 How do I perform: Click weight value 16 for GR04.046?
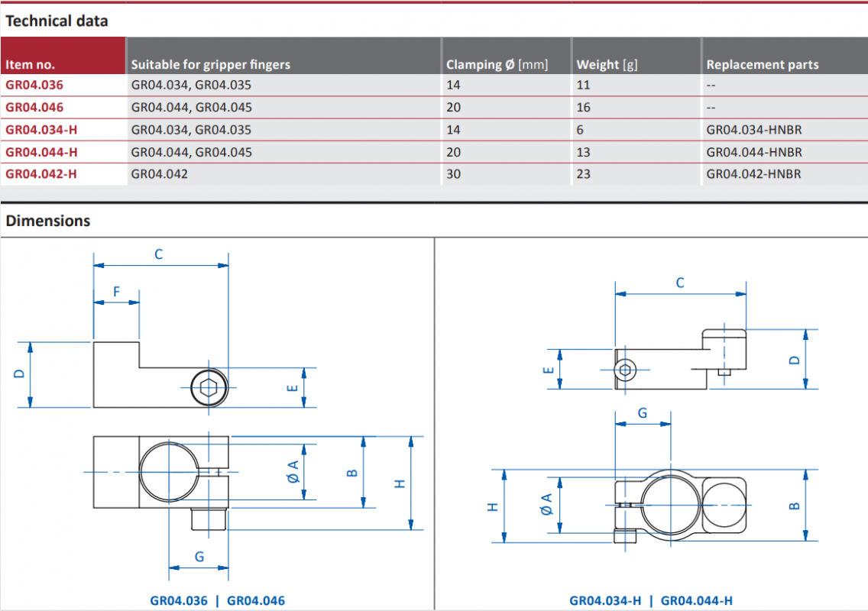click(x=584, y=108)
